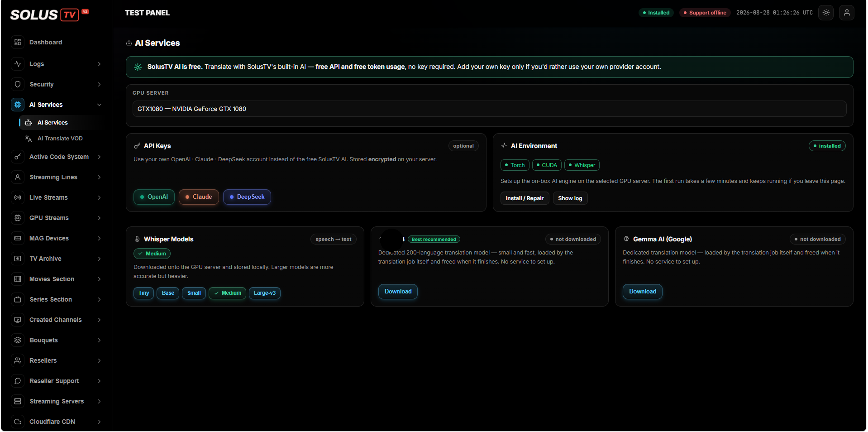Click the speech → text tag
The image size is (868, 432).
pyautogui.click(x=333, y=239)
